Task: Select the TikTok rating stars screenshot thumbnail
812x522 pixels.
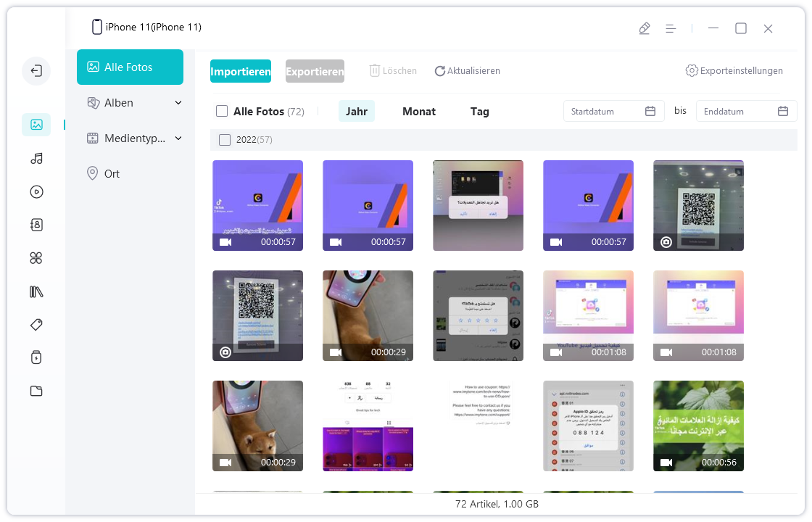Action: click(478, 316)
